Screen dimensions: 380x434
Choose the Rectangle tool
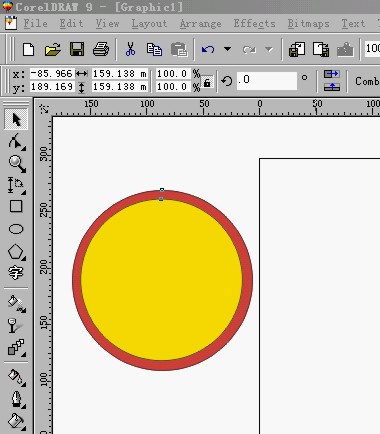16,206
